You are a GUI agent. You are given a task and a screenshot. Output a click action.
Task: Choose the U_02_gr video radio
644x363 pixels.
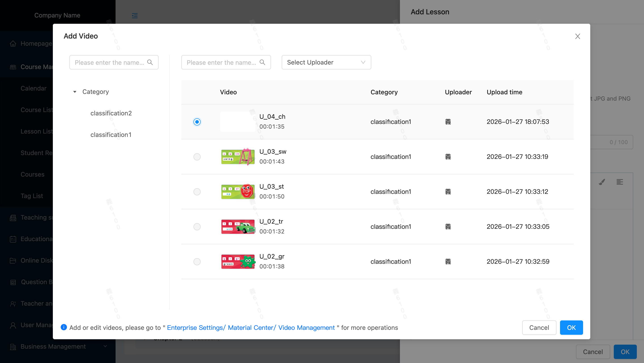pyautogui.click(x=197, y=262)
